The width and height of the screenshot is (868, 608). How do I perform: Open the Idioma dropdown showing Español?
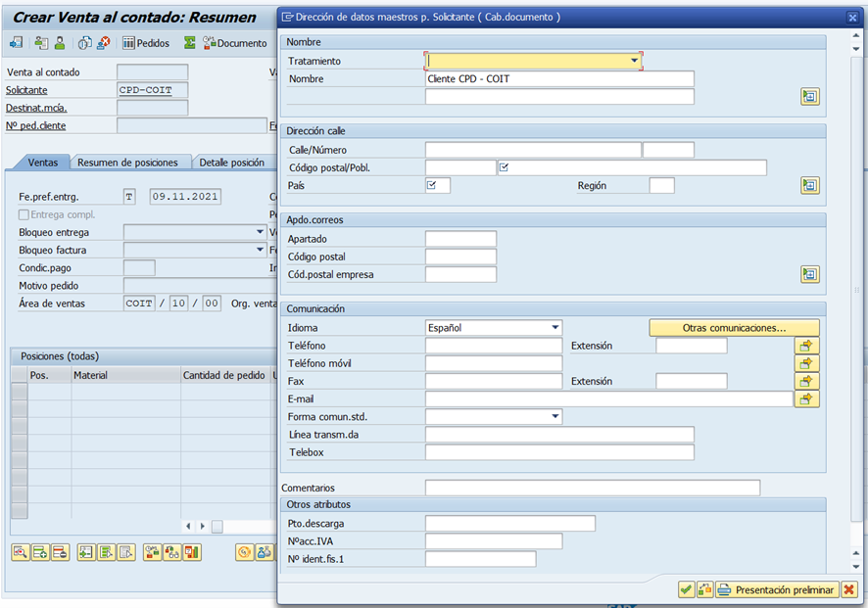click(x=555, y=328)
